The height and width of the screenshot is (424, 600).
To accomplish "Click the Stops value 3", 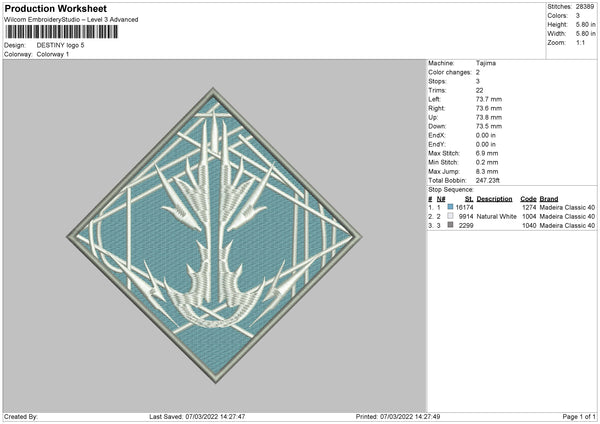I will pyautogui.click(x=478, y=81).
